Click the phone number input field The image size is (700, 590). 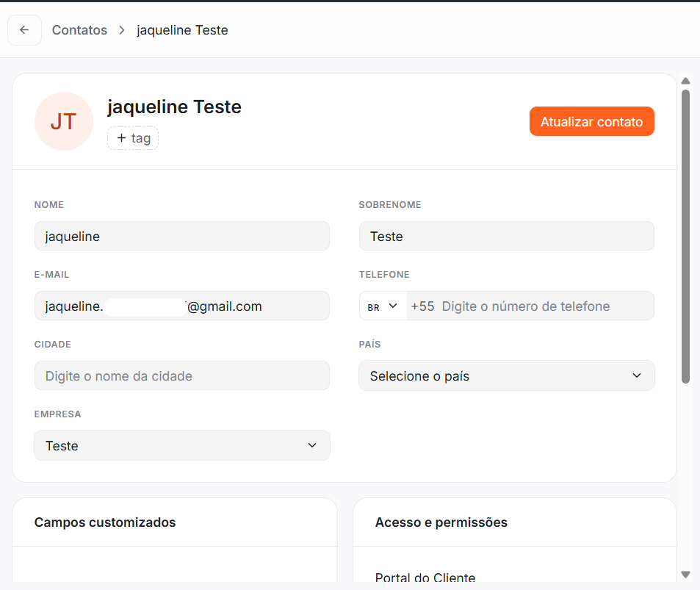(x=530, y=306)
